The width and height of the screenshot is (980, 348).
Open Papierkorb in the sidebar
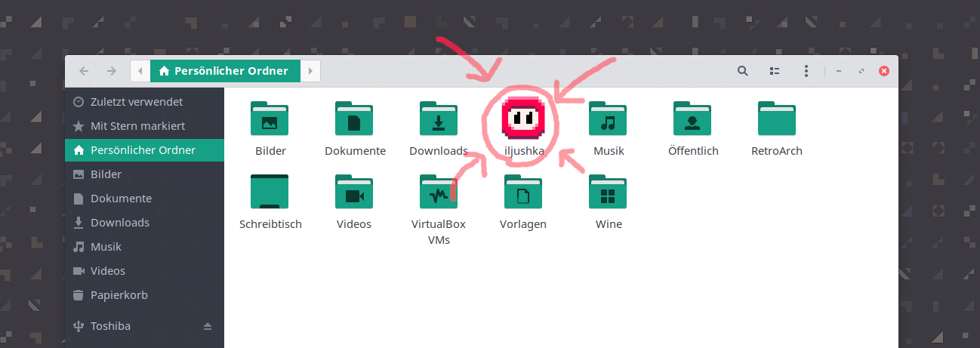pyautogui.click(x=119, y=295)
